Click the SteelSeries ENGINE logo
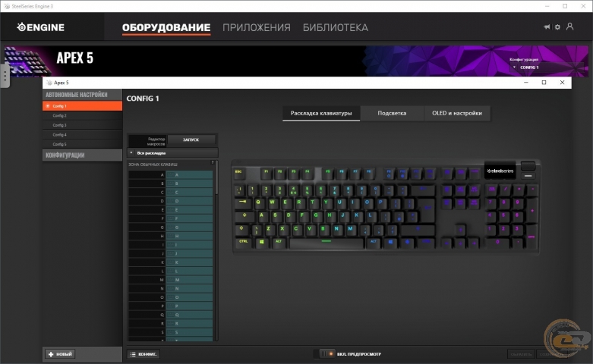The image size is (593, 364). [40, 27]
